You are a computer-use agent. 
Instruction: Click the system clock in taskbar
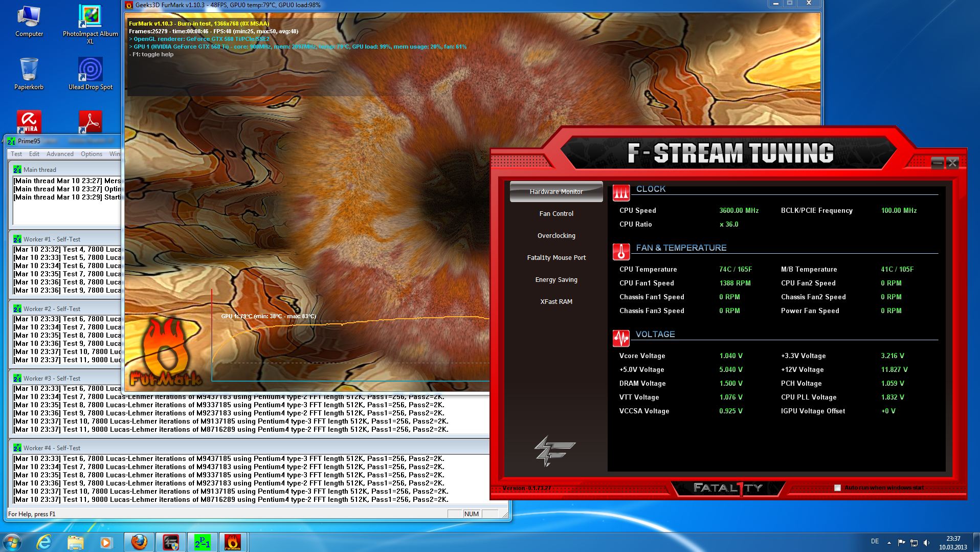point(953,542)
